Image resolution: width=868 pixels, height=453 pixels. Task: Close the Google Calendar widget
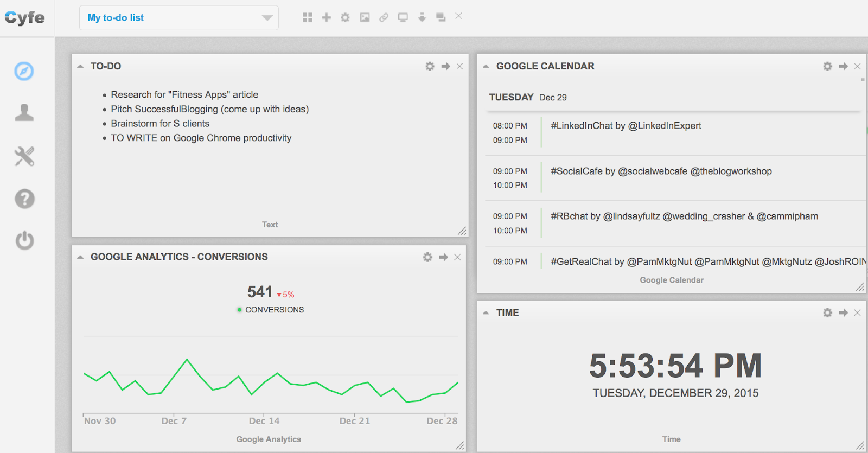[x=857, y=66]
